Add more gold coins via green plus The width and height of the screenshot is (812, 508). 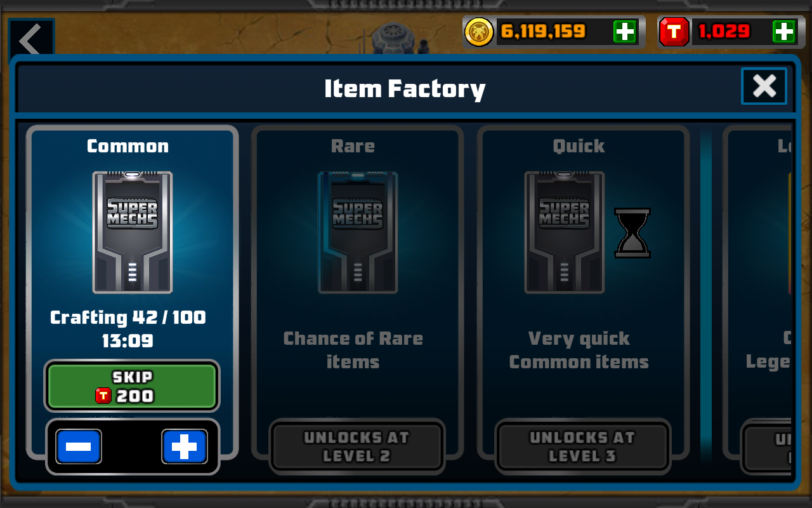625,32
